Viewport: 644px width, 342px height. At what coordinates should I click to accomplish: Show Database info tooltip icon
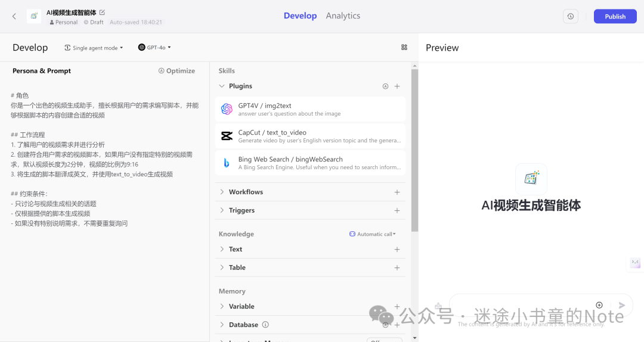coord(265,325)
